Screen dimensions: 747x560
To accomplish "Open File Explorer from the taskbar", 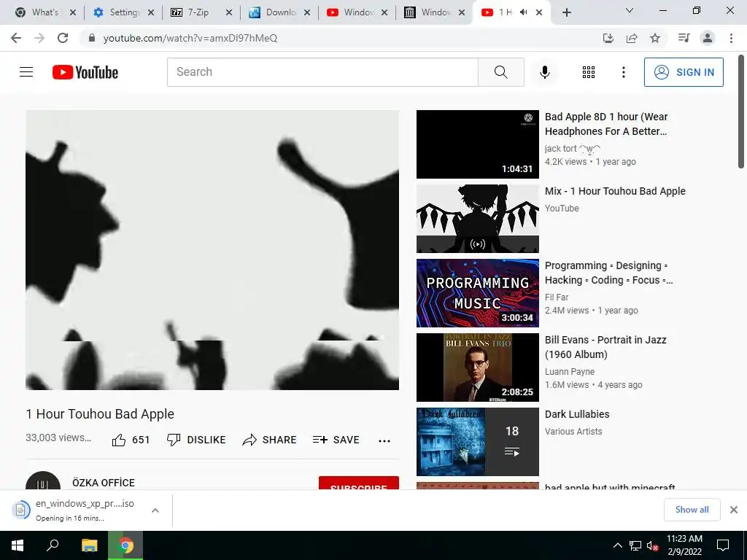I will [x=89, y=545].
